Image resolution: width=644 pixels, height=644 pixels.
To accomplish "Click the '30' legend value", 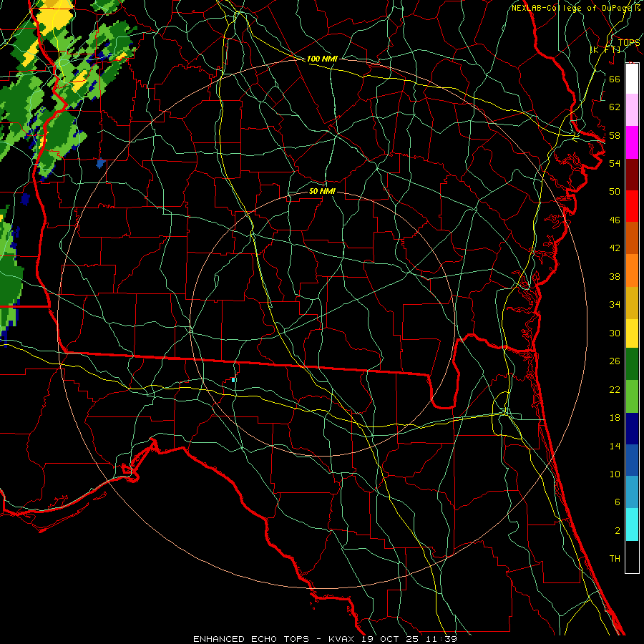I will (615, 333).
